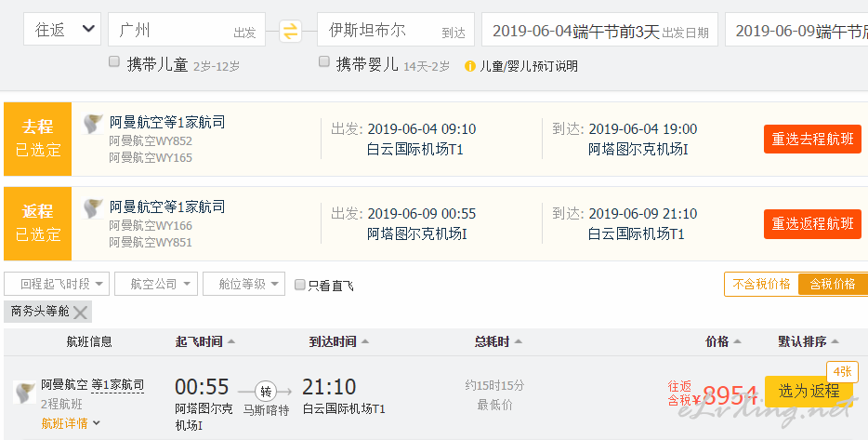Image resolution: width=868 pixels, height=440 pixels.
Task: Click the airline logo in flight result
Action: (25, 392)
